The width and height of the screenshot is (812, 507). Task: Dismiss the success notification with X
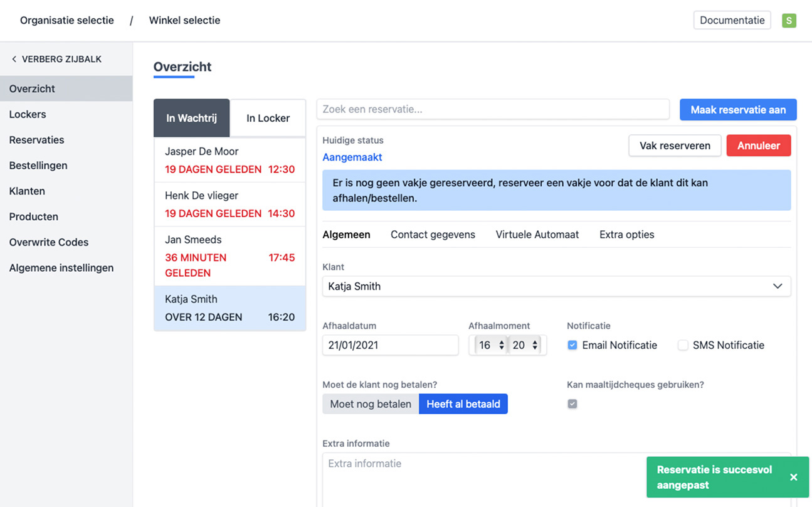[793, 478]
